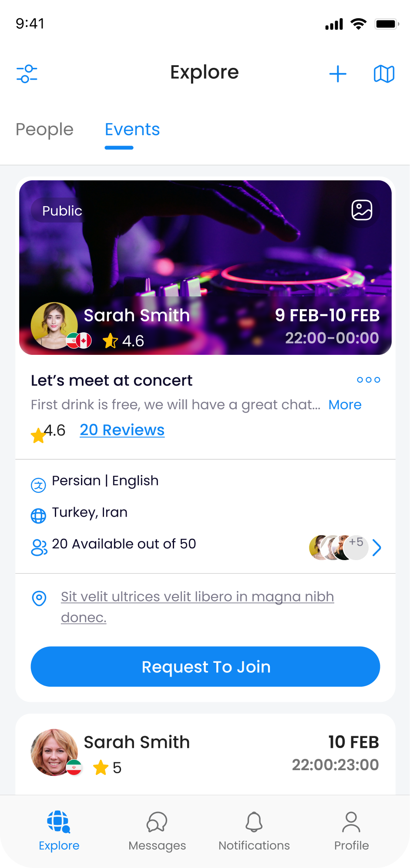
Task: Tap Sarah Smith's avatar on concert banner
Action: click(54, 326)
